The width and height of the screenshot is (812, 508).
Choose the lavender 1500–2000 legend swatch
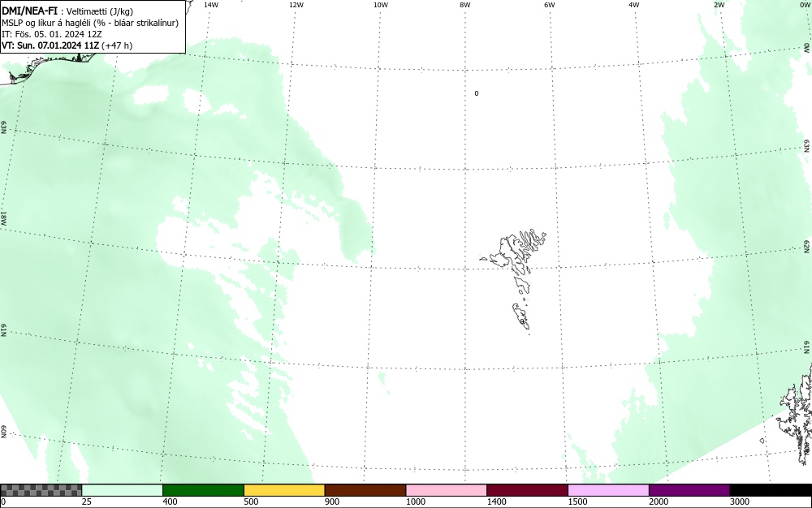pos(608,490)
